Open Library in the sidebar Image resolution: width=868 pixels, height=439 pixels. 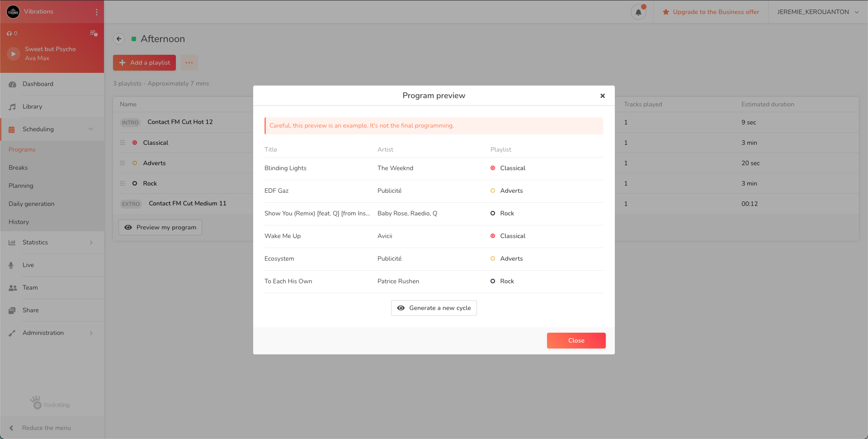coord(52,107)
